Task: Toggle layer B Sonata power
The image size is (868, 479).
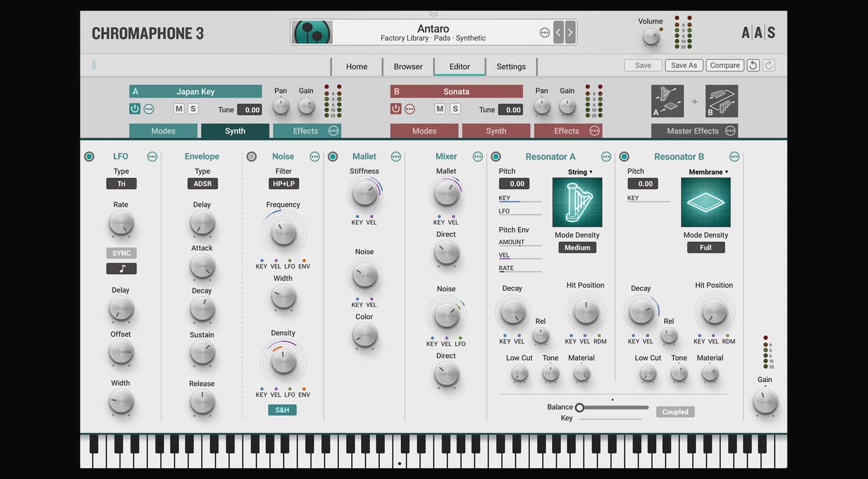Action: coord(396,109)
